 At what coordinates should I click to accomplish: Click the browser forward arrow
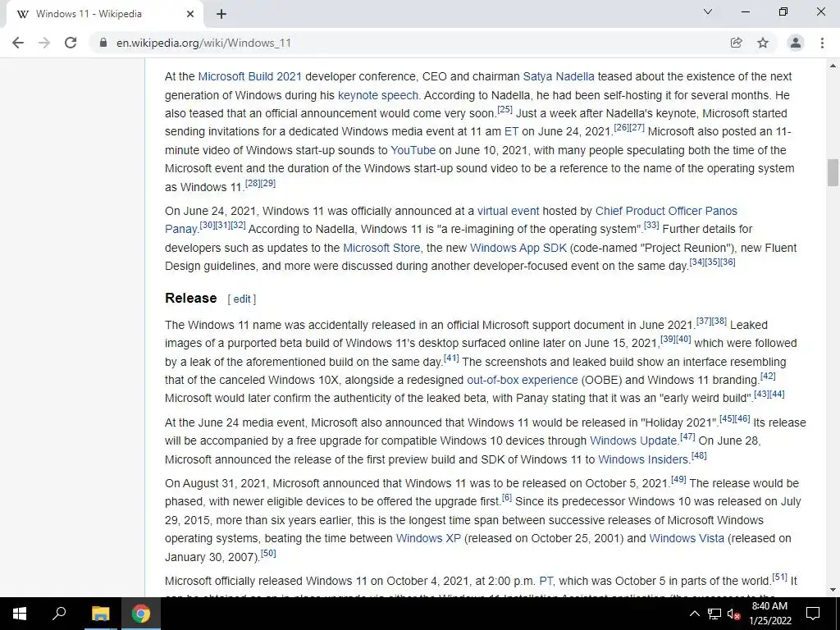tap(44, 43)
